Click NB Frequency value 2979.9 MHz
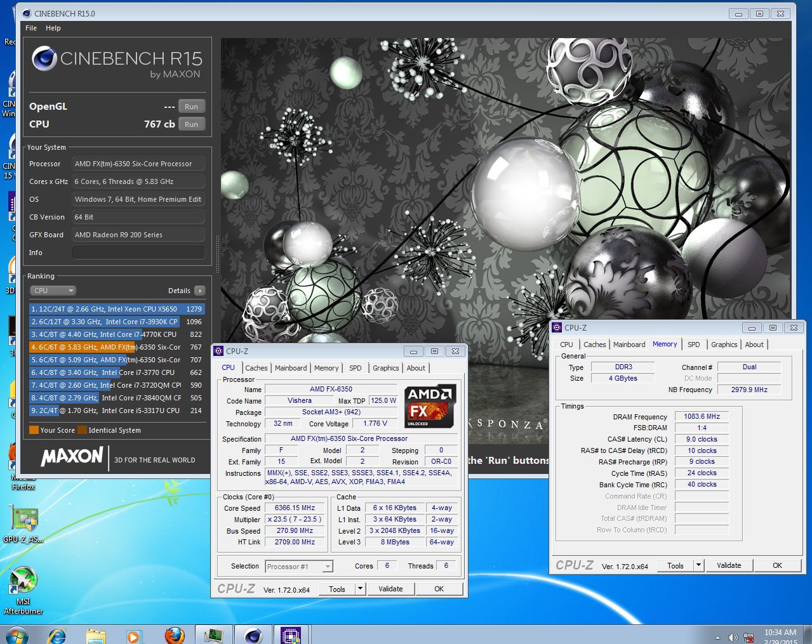 tap(749, 390)
